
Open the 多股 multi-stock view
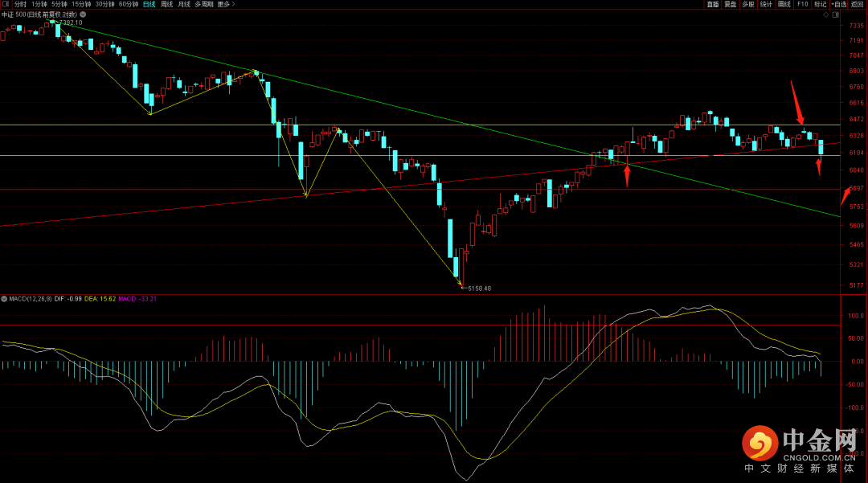(748, 4)
